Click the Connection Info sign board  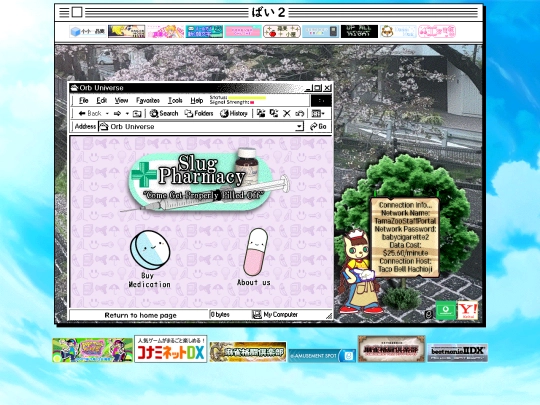coord(405,237)
